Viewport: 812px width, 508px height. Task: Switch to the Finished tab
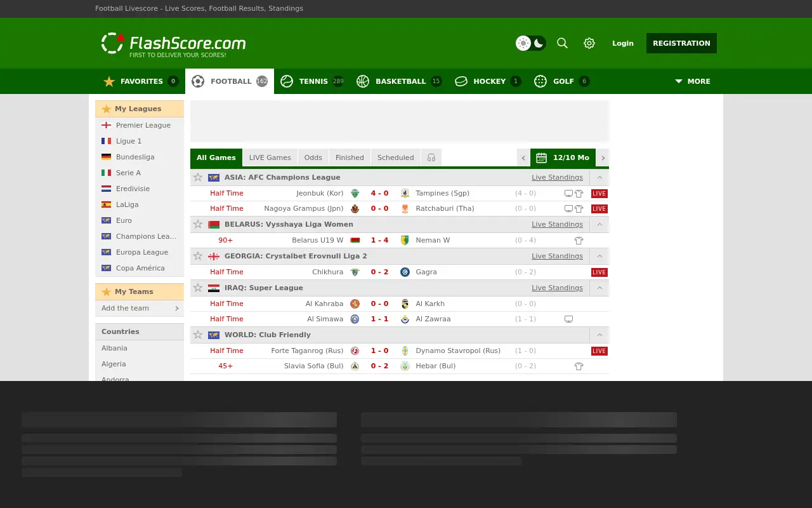[x=350, y=157]
